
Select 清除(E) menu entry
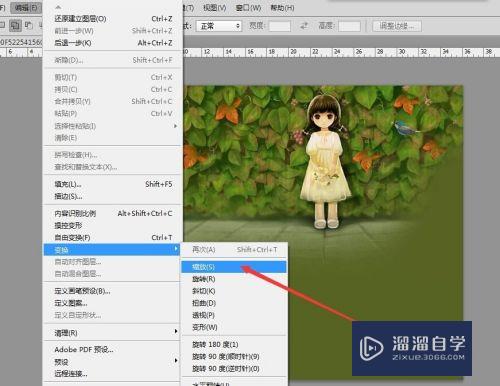[113, 137]
